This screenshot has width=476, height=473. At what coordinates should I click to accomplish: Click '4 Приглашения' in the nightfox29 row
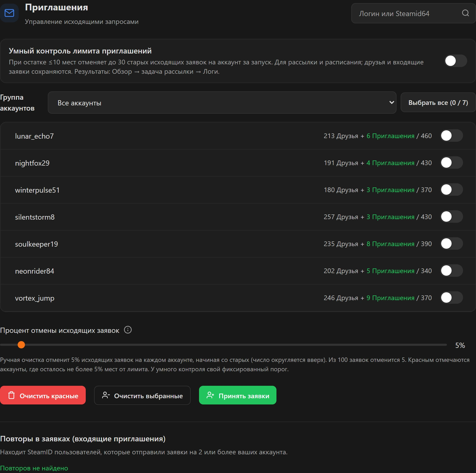[x=391, y=163]
